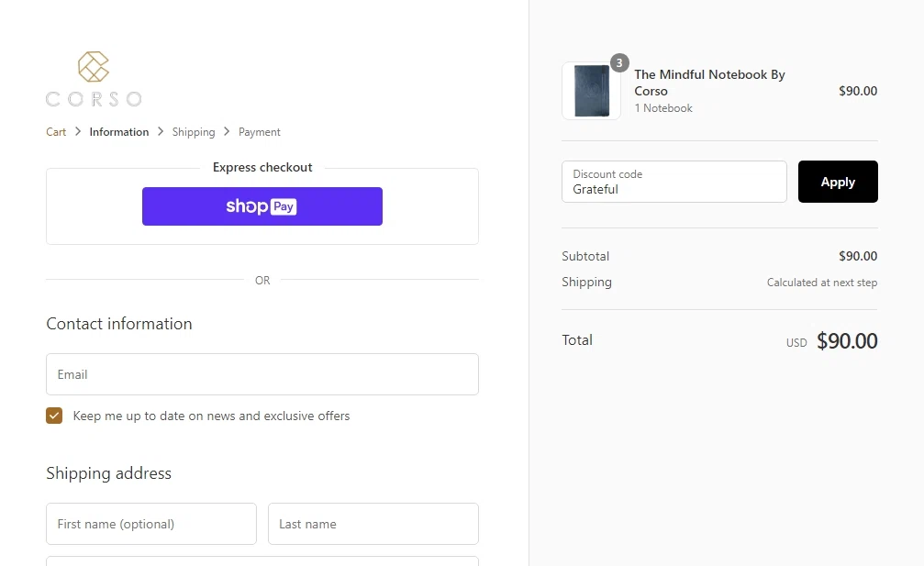Uncheck the news and exclusive offers checkbox

tap(54, 416)
